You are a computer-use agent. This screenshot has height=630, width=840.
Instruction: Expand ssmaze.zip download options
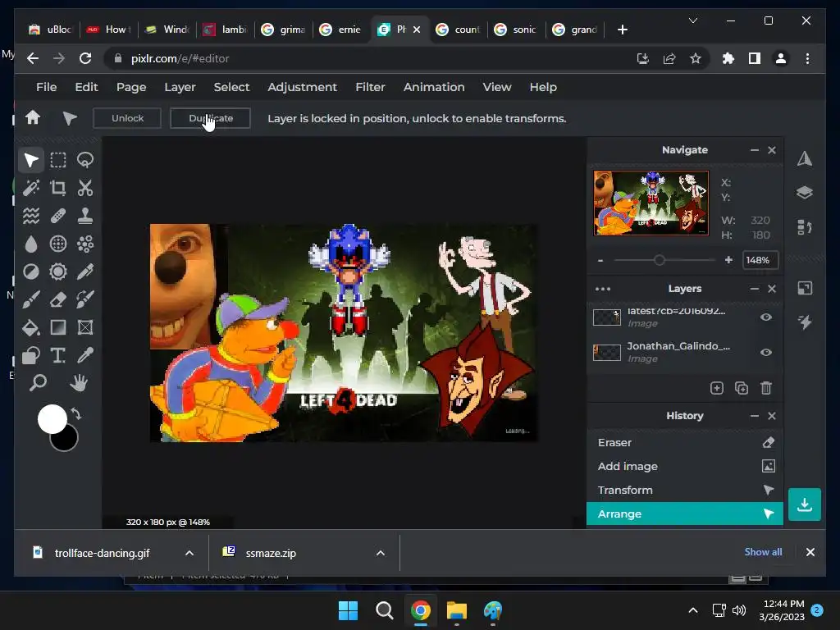381,553
